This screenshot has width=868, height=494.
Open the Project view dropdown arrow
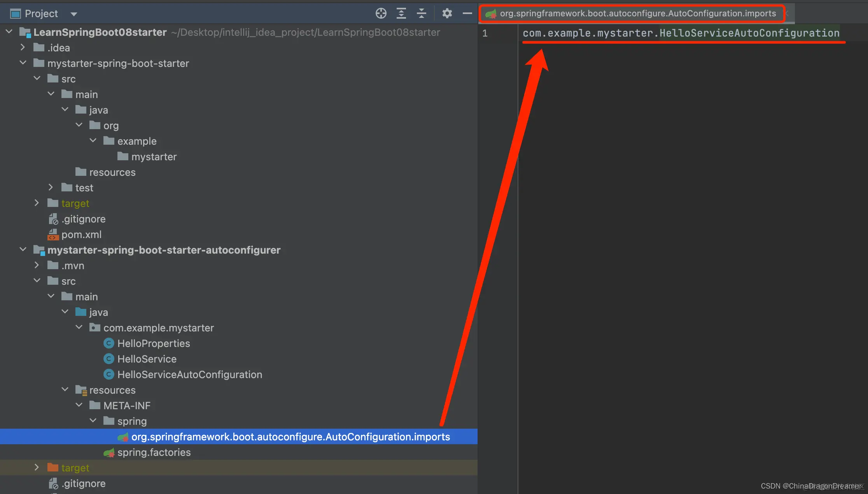coord(73,14)
